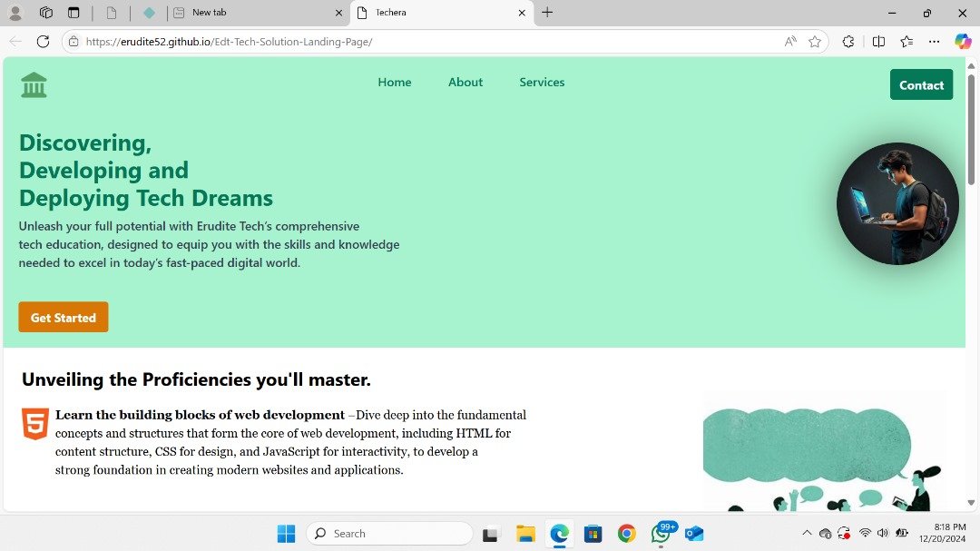Click the split screen icon
980x551 pixels.
(x=879, y=41)
